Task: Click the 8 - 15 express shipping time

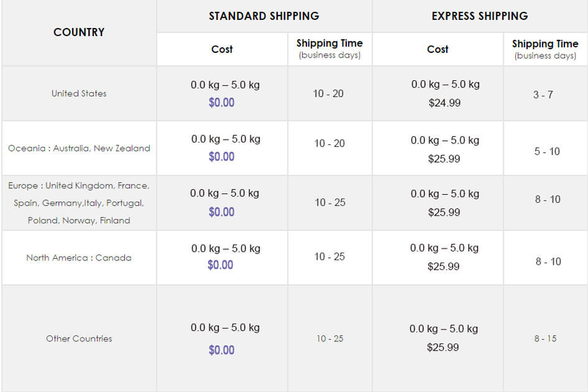Action: coord(545,338)
